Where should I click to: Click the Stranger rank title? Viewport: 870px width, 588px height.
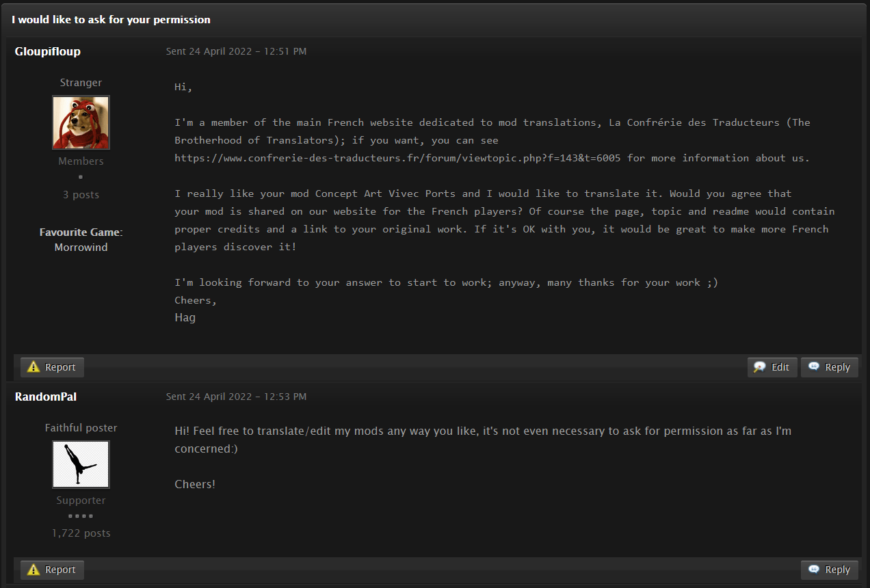(x=81, y=83)
